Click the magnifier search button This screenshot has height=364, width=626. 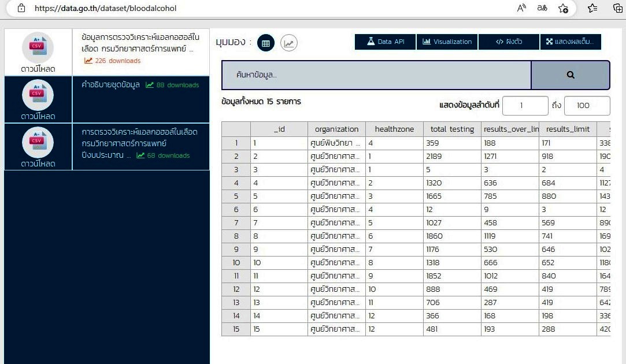[x=571, y=75]
